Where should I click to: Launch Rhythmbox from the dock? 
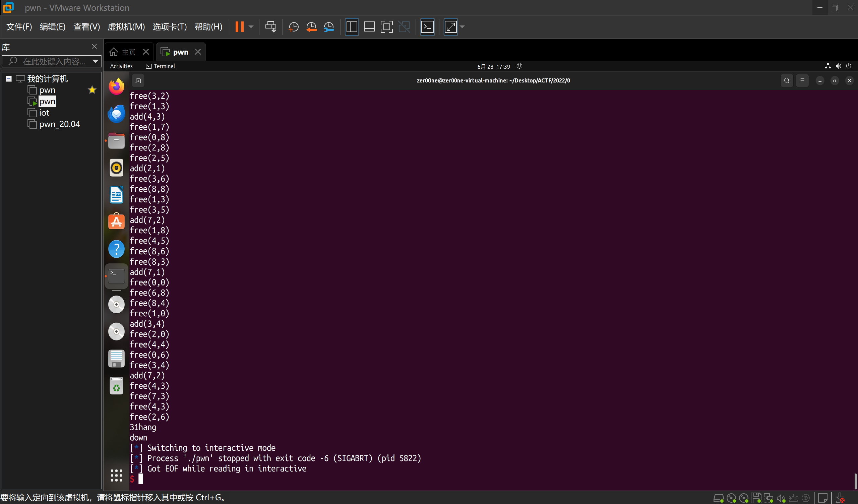[116, 168]
